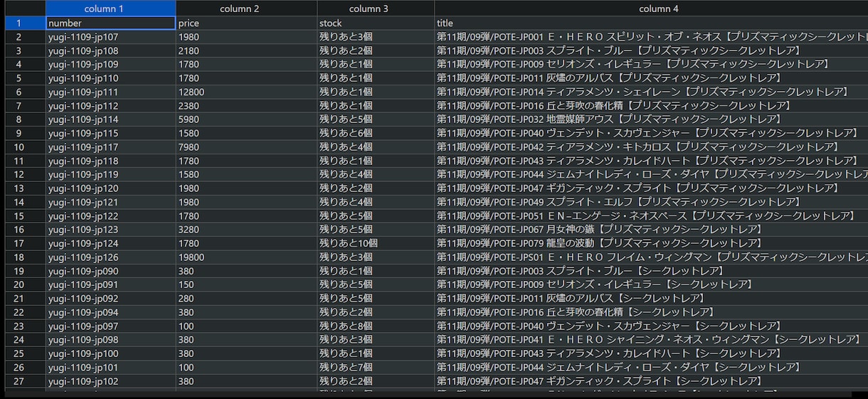868x399 pixels.
Task: Click the 'number' header cell
Action: [110, 23]
